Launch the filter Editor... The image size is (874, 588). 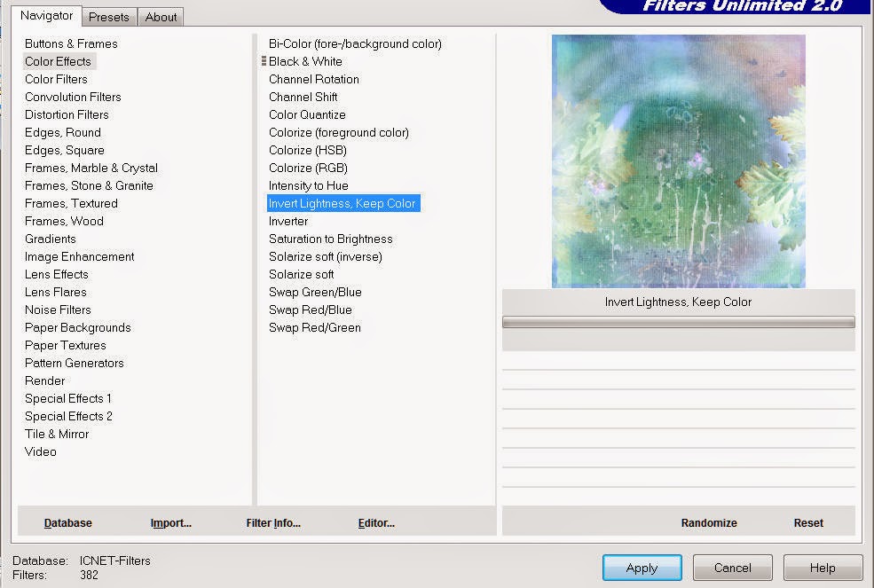point(376,522)
